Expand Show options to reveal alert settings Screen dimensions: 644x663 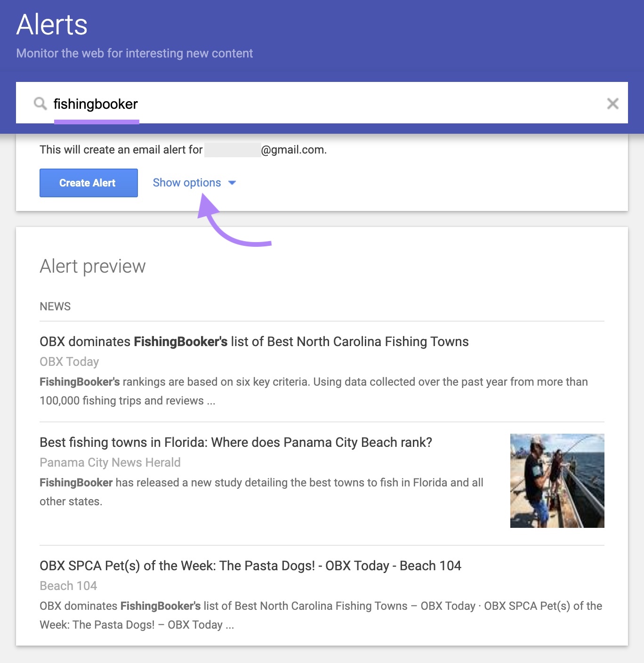click(187, 183)
